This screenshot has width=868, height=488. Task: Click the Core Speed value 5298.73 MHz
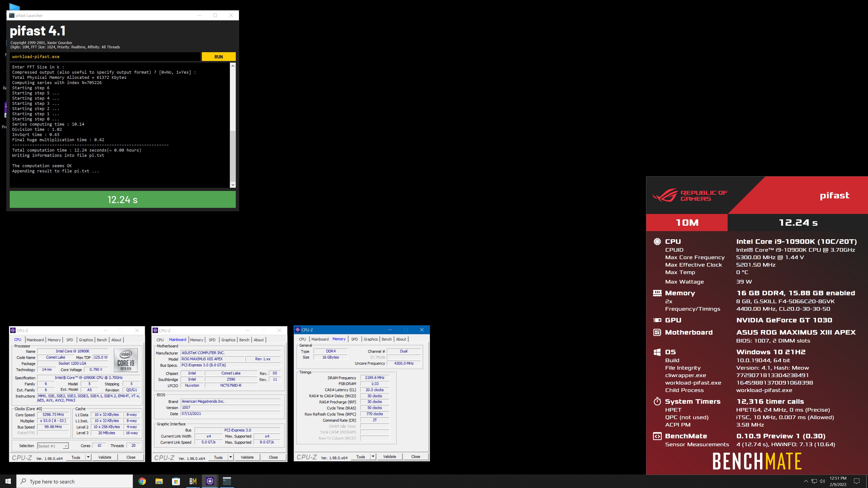click(x=53, y=415)
